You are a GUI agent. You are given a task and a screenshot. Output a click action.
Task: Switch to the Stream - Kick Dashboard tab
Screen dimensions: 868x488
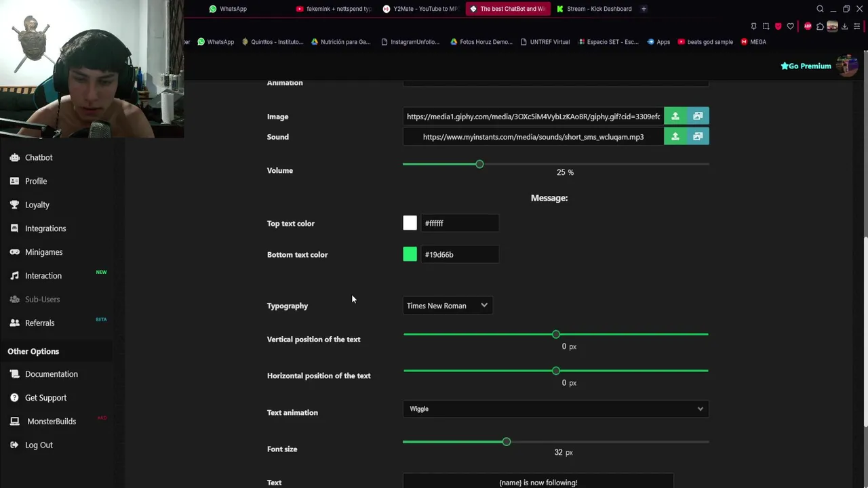[594, 9]
